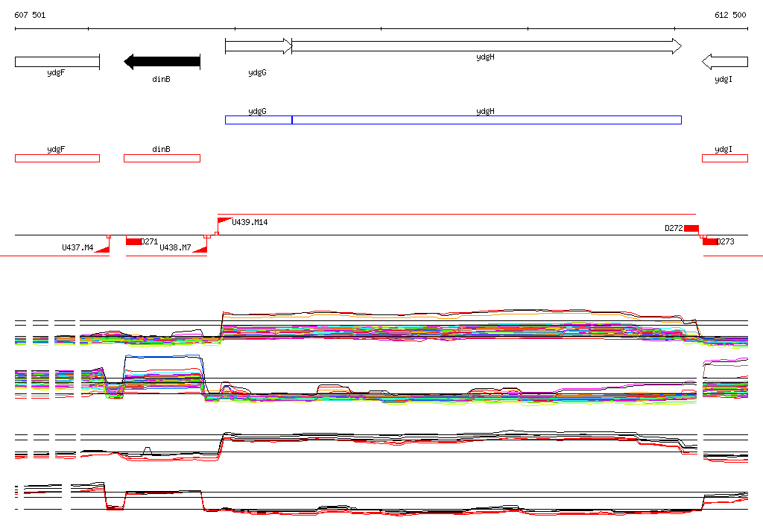The image size is (763, 532).
Task: Click the white ydgF gene box
Action: click(x=57, y=62)
